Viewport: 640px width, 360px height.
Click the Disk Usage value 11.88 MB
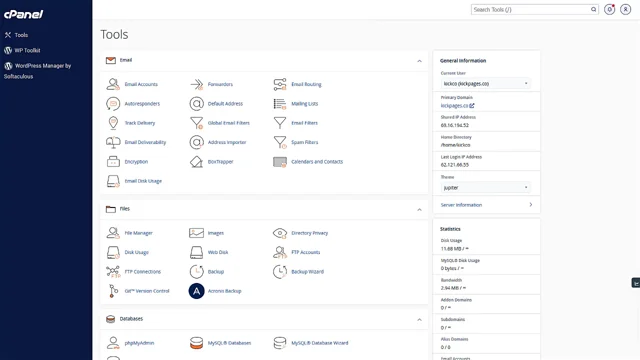pyautogui.click(x=455, y=249)
